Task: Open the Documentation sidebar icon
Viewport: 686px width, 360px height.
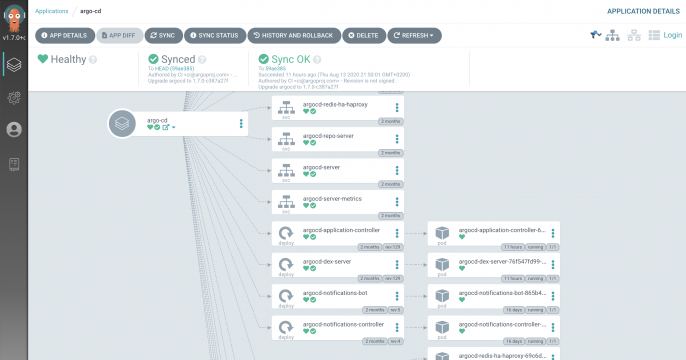Action: click(14, 164)
